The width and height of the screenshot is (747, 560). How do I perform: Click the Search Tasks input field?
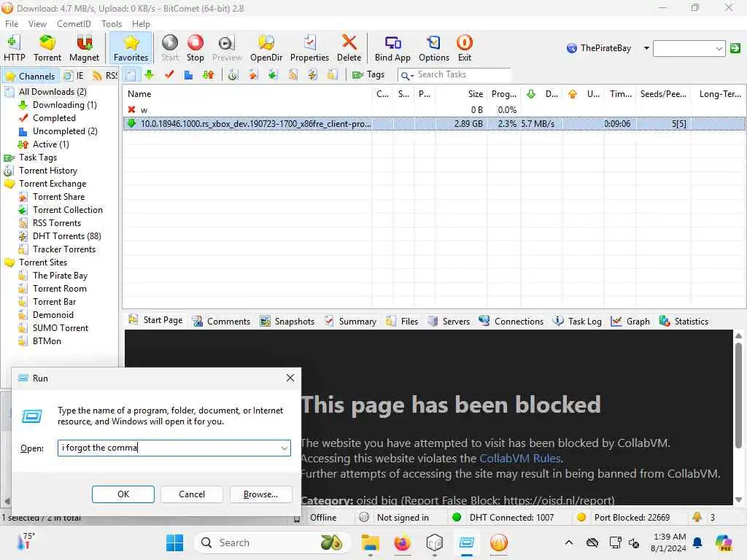pyautogui.click(x=462, y=75)
